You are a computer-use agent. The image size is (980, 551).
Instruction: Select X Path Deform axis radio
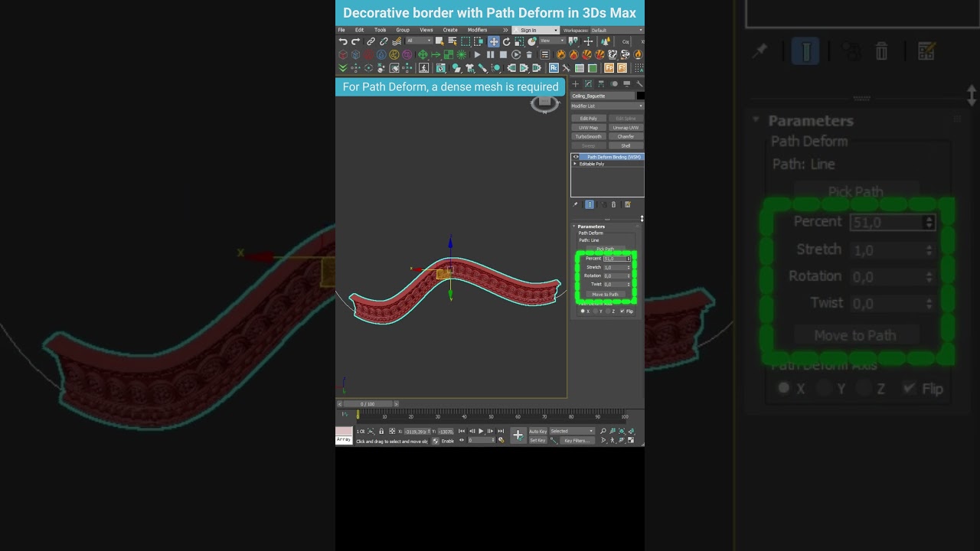click(583, 311)
